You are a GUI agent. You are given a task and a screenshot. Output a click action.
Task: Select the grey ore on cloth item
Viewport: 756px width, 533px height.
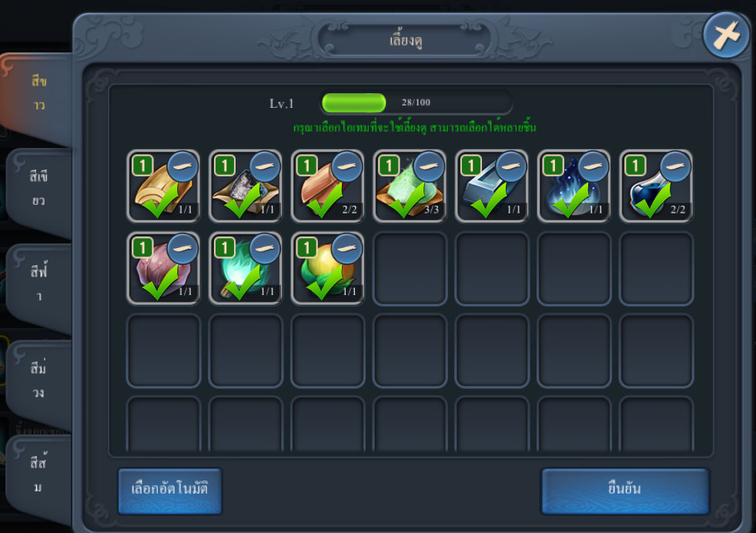pyautogui.click(x=246, y=186)
